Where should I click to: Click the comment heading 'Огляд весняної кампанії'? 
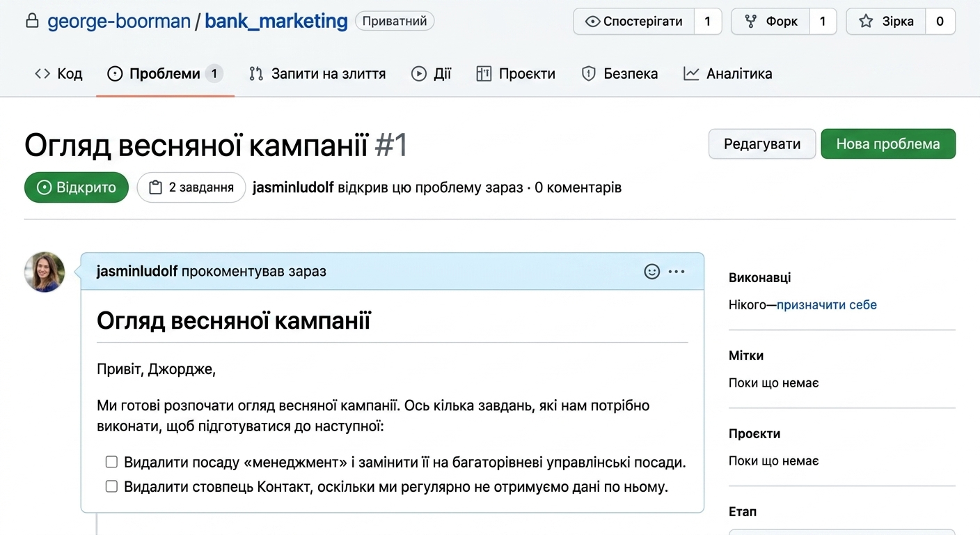click(234, 320)
